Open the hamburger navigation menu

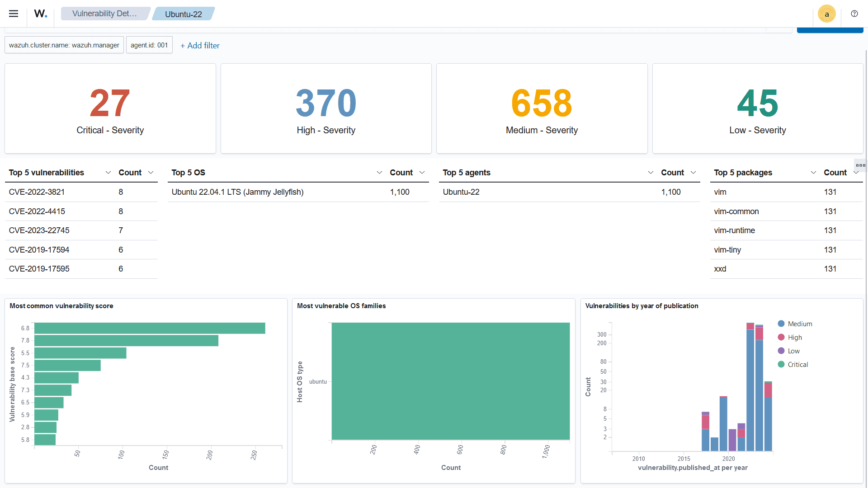pos(14,14)
